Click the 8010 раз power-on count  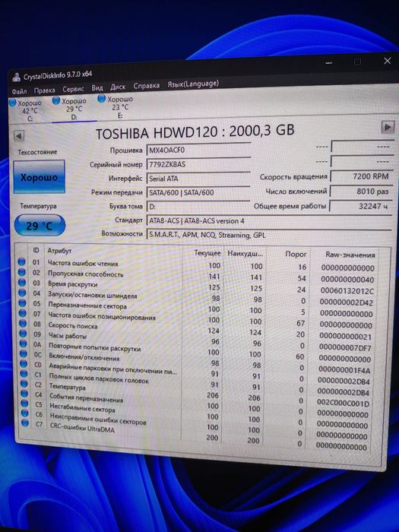point(361,192)
